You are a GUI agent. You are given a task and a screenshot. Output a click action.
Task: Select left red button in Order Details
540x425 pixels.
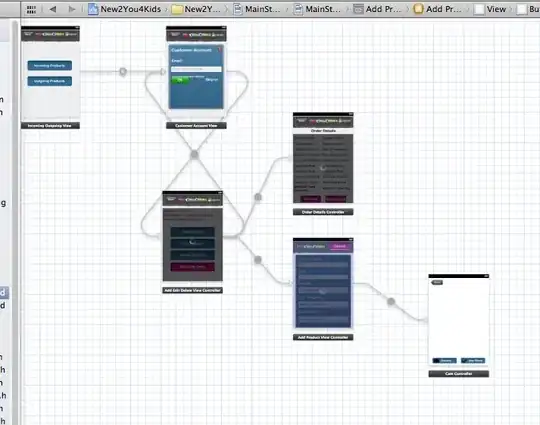coord(310,199)
